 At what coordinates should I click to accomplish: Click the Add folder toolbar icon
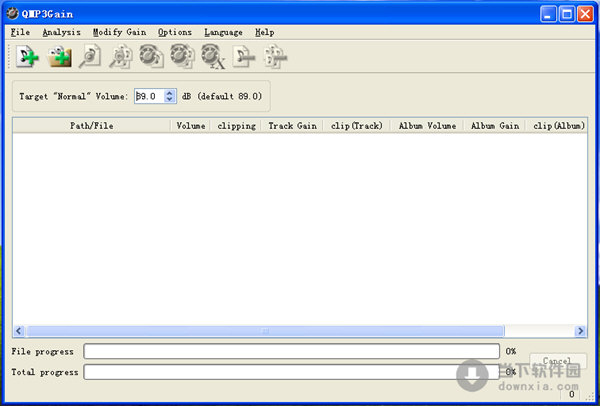point(59,57)
